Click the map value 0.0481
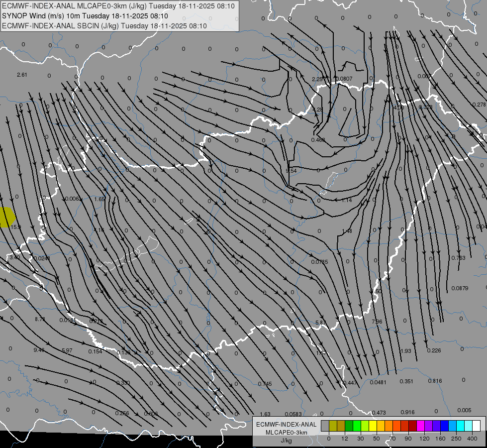Image resolution: width=487 pixels, height=448 pixels. [378, 382]
